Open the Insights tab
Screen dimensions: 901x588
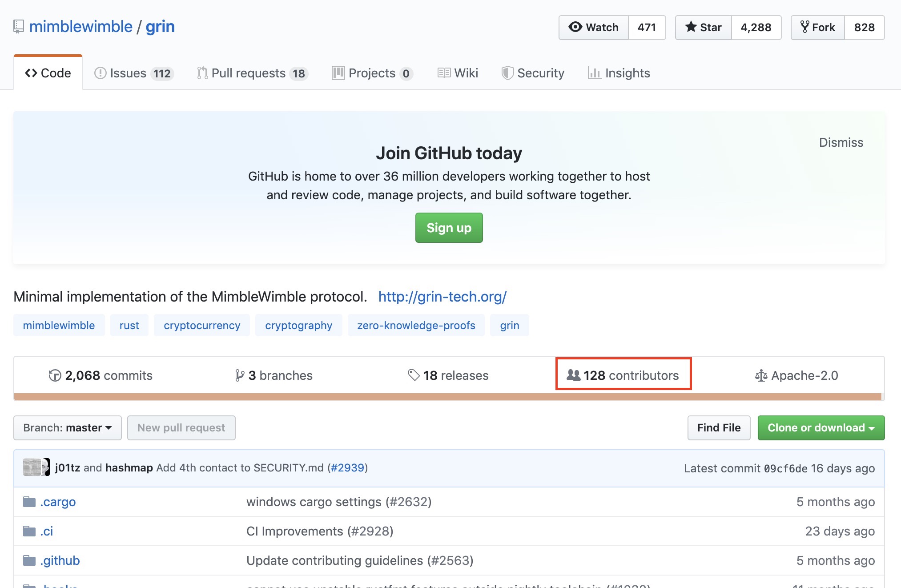[619, 73]
